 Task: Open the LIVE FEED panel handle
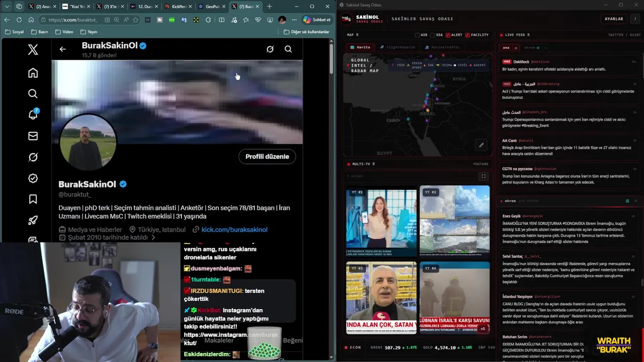[528, 35]
